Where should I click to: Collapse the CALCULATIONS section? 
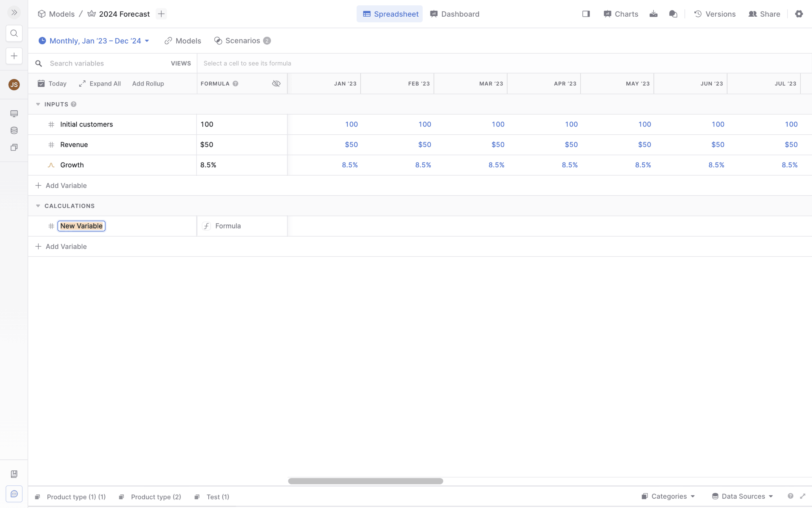[38, 206]
